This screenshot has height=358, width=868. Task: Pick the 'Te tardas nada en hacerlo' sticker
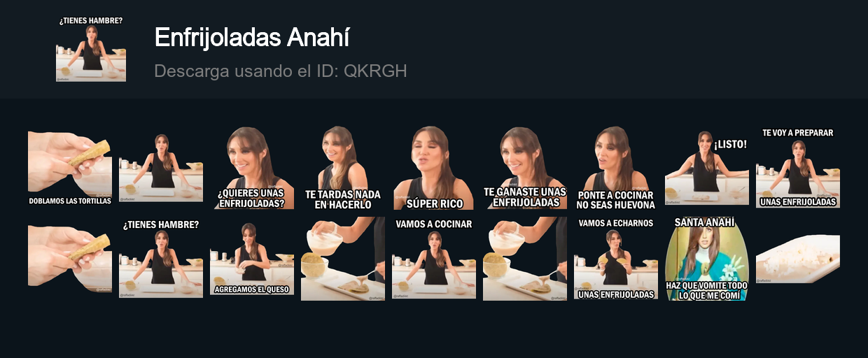343,168
